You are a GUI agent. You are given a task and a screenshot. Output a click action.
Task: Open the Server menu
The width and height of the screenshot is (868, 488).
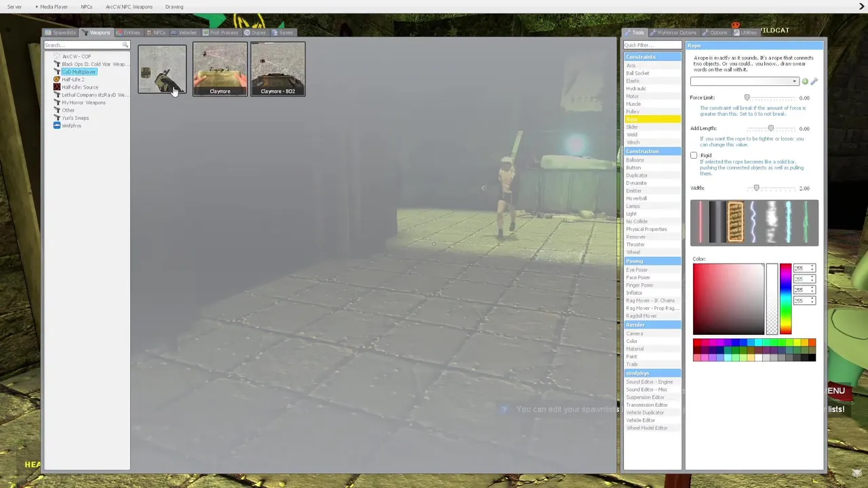14,7
